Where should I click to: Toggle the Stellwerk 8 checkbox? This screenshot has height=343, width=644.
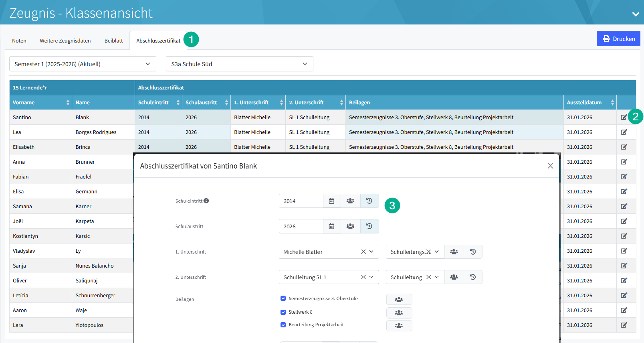(283, 312)
